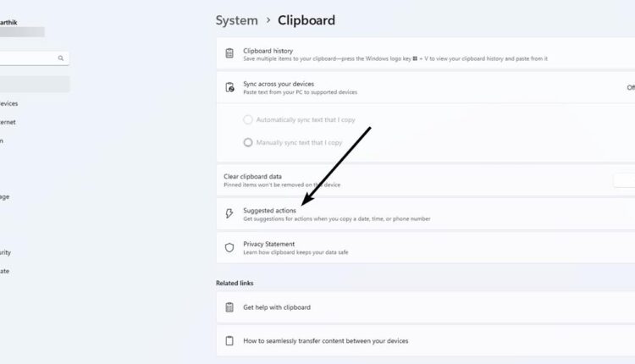
Task: Click the Get help with clipboard icon
Action: point(229,307)
